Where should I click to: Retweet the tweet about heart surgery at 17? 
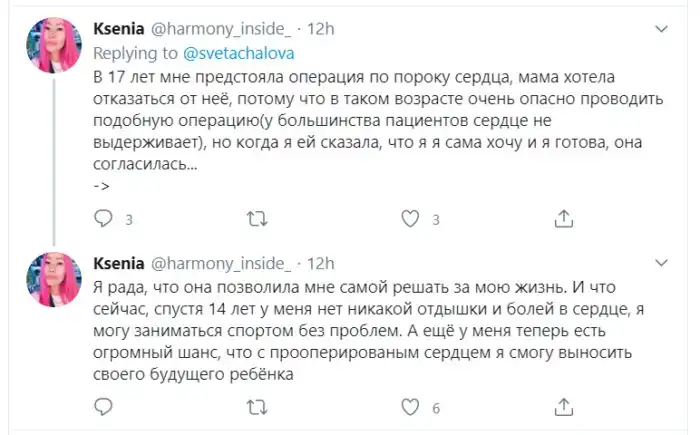(x=256, y=218)
